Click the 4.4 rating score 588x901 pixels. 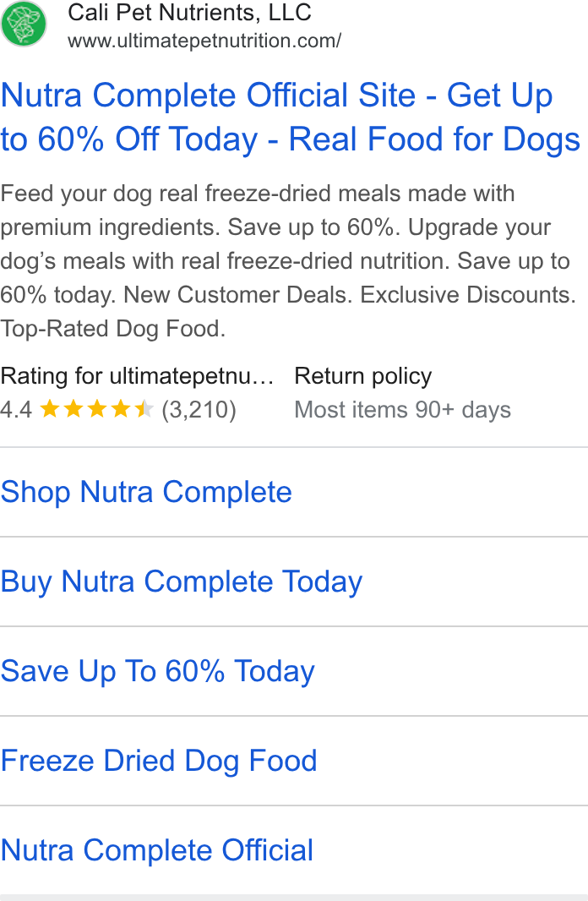[16, 410]
